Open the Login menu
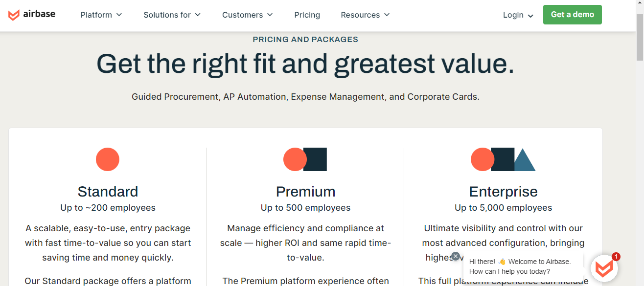The width and height of the screenshot is (644, 286). tap(517, 15)
